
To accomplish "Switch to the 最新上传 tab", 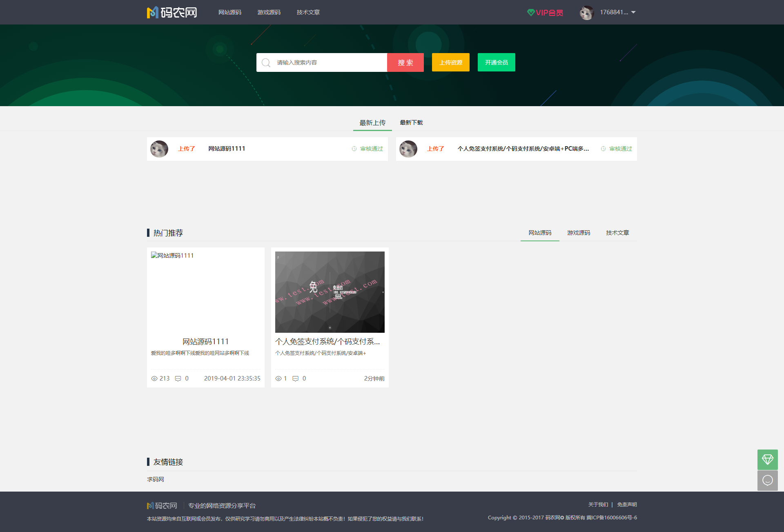I will [372, 122].
